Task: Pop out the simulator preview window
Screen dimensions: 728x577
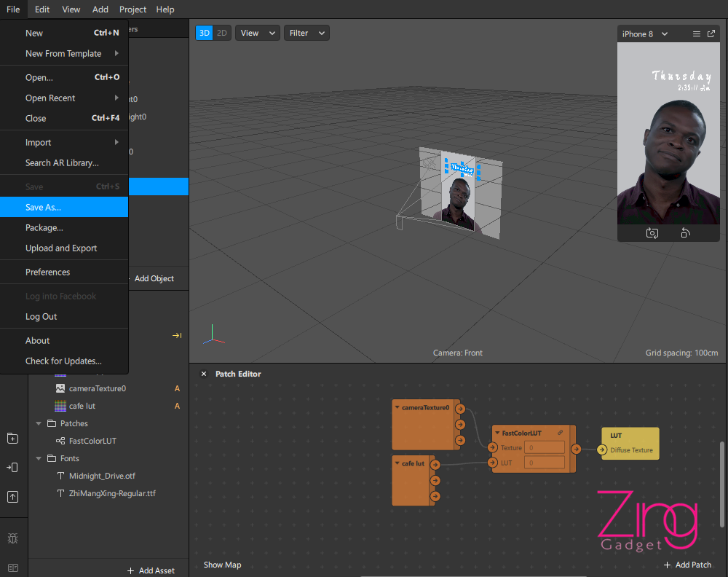Action: point(711,34)
